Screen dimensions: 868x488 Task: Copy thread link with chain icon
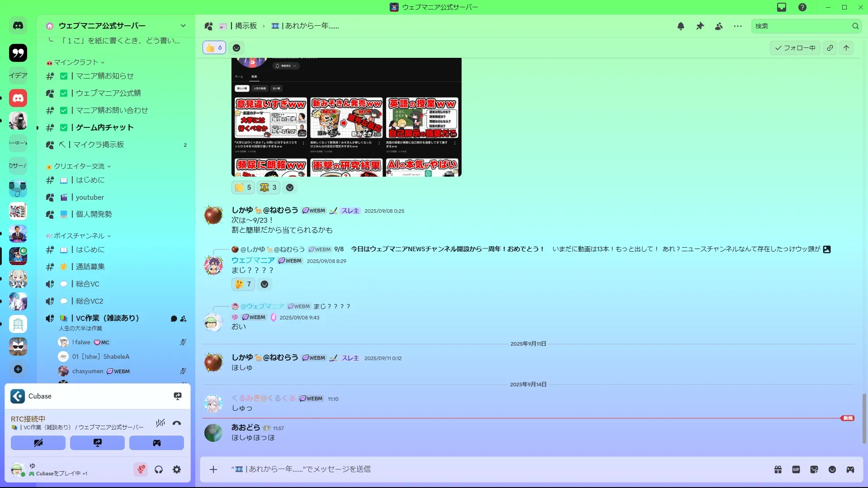coord(830,48)
